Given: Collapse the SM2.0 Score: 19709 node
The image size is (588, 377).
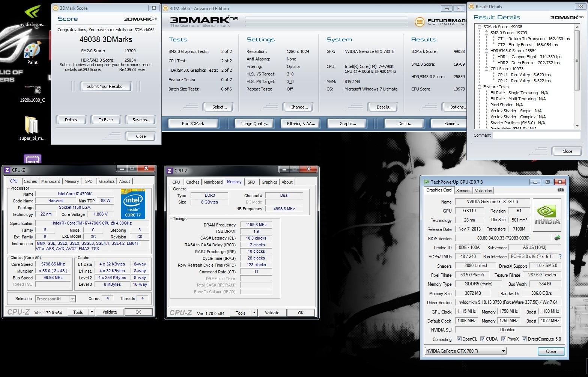Looking at the screenshot, I should tap(486, 33).
